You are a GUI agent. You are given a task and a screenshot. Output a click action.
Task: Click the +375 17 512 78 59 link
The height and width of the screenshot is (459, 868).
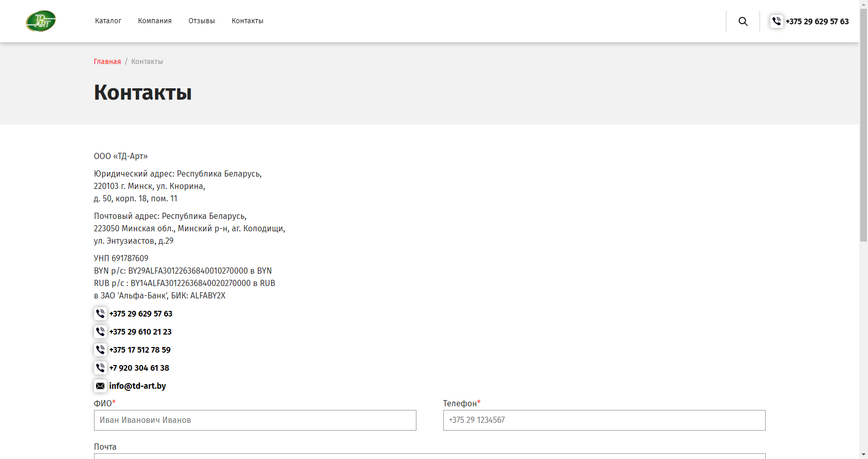[x=139, y=350]
